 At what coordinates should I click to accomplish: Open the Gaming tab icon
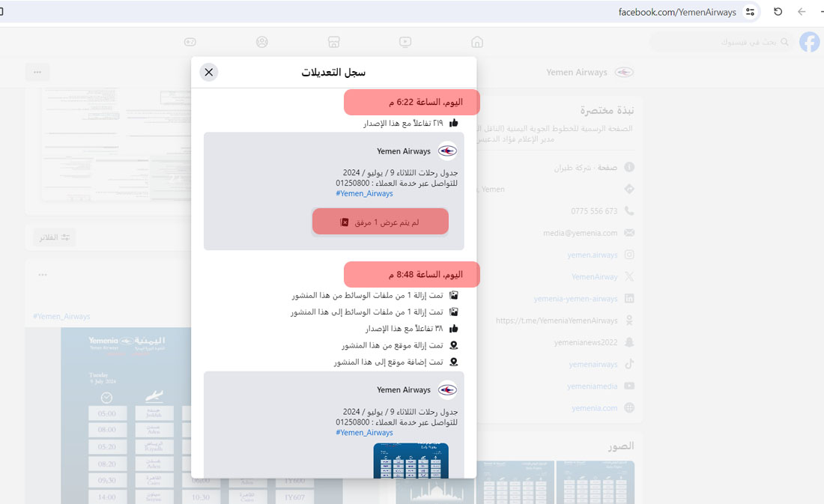tap(190, 42)
